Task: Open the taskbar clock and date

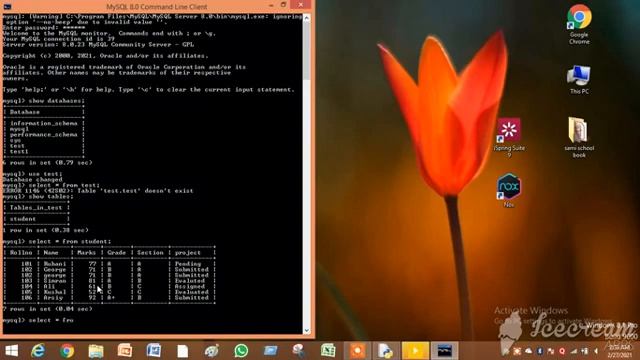Action: pos(619,351)
